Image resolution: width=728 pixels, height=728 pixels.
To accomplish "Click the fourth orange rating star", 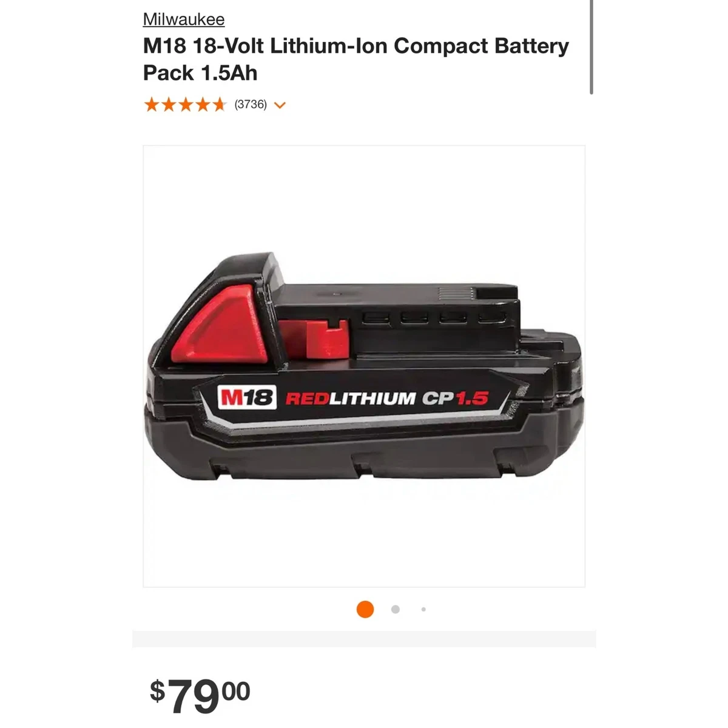I will coord(202,105).
